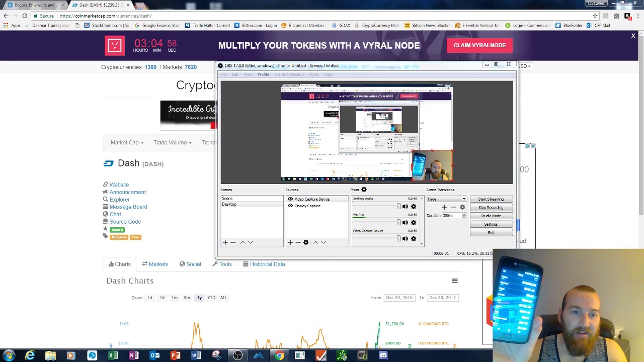644x362 pixels.
Task: Click CLAIM VYRALNODE button
Action: click(x=479, y=45)
